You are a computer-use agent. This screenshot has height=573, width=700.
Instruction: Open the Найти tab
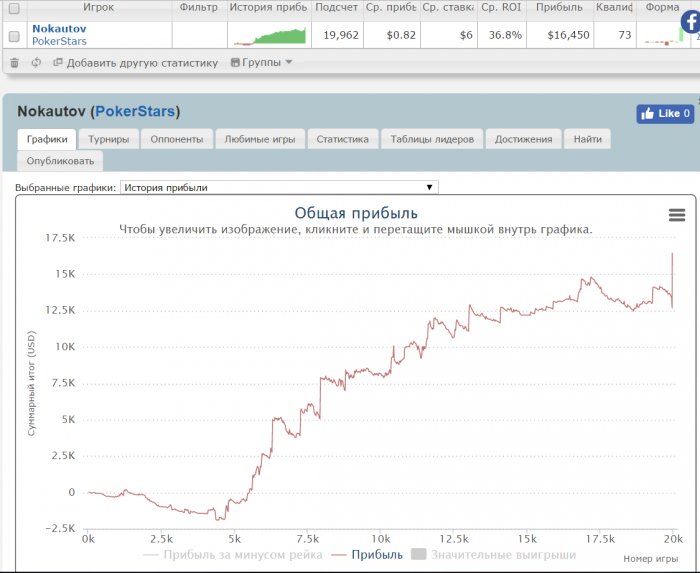click(588, 139)
